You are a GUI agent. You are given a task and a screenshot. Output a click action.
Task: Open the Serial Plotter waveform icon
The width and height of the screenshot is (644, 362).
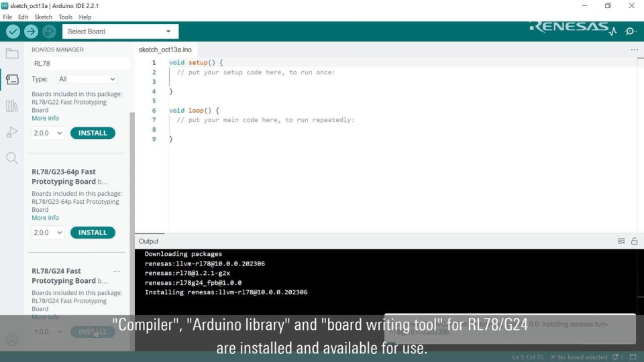pos(612,32)
